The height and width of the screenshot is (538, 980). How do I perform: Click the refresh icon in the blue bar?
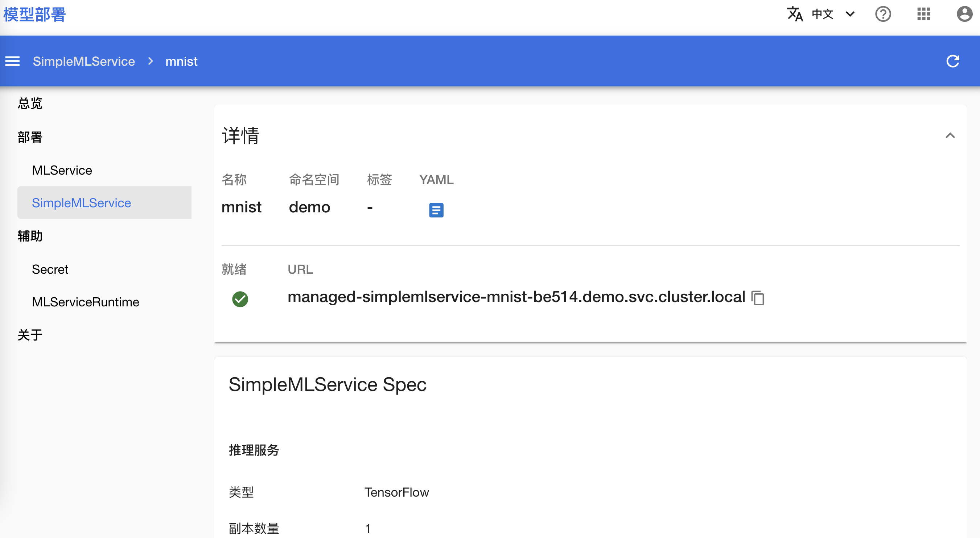[953, 61]
